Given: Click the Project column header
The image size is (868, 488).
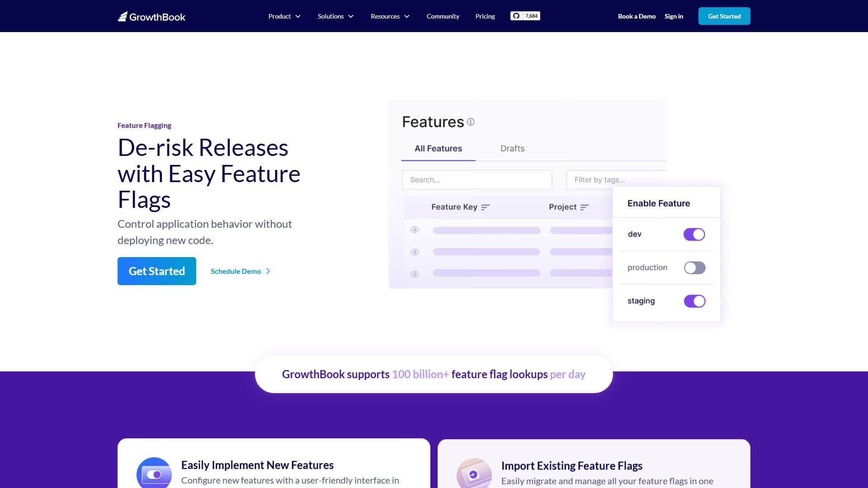Looking at the screenshot, I should click(x=563, y=207).
